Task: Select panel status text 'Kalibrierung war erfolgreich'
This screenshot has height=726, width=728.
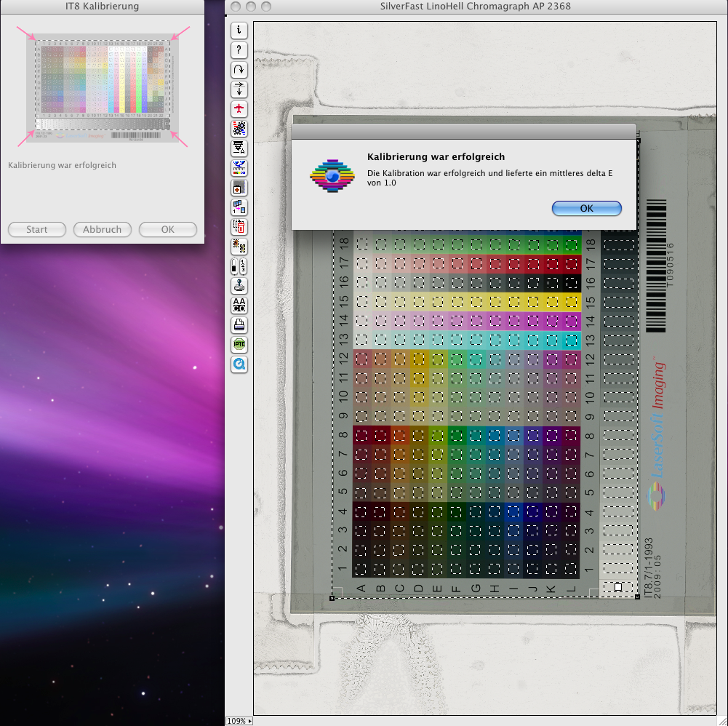Action: pyautogui.click(x=63, y=165)
